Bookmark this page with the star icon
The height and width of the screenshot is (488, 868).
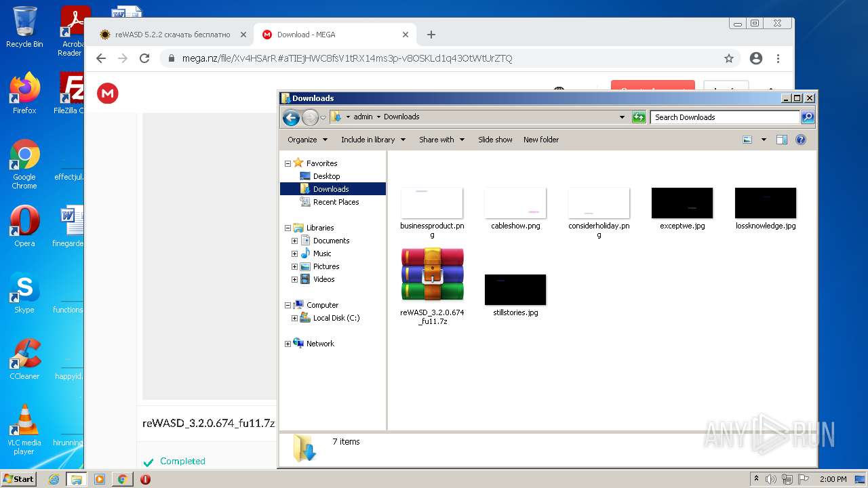coord(729,58)
